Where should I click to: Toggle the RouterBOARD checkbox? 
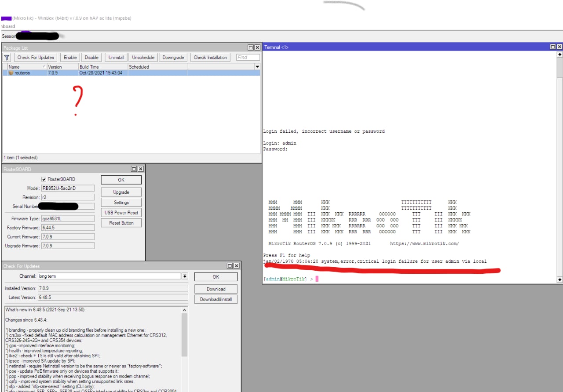tap(44, 179)
